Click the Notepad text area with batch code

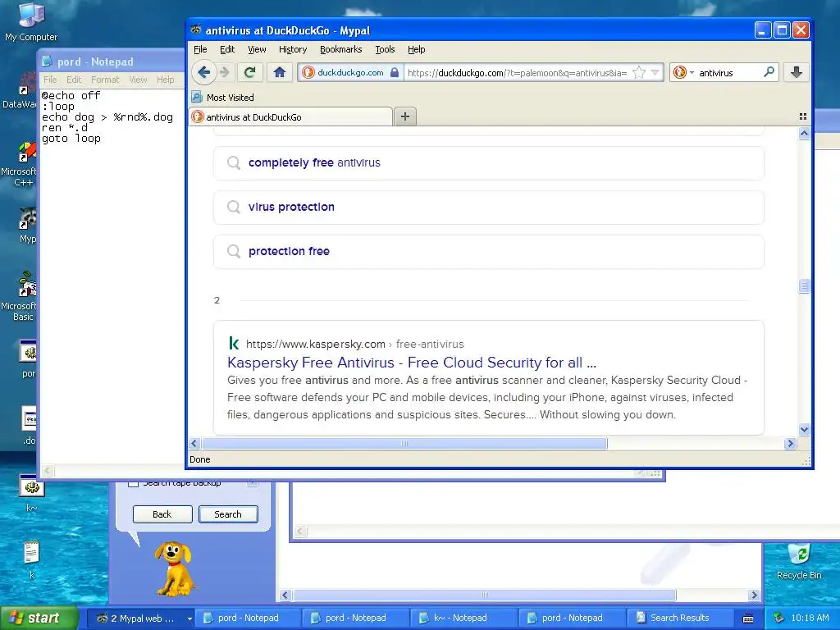pyautogui.click(x=112, y=276)
